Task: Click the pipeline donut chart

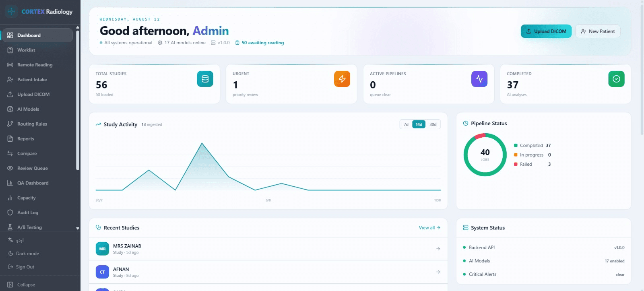Action: 485,155
